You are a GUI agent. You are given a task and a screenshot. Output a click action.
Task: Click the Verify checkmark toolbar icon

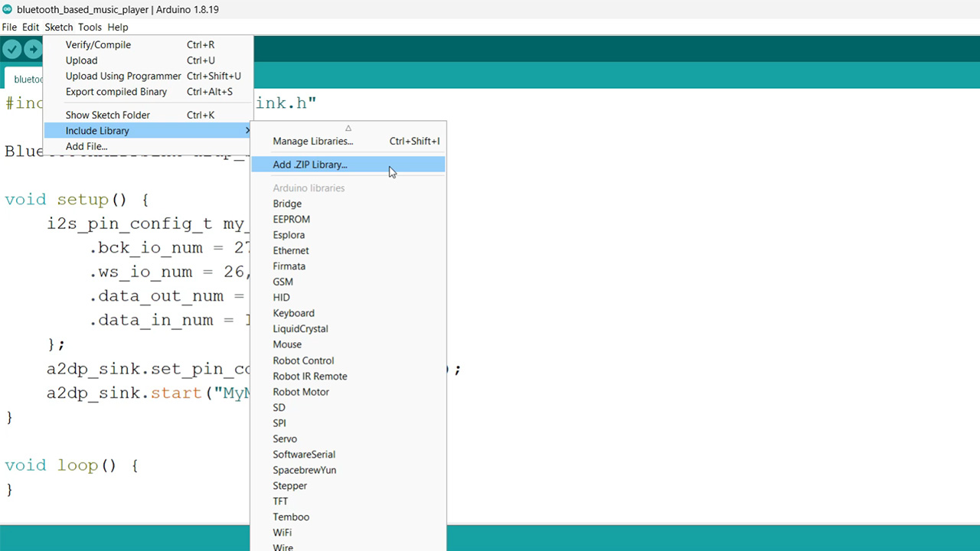[11, 49]
